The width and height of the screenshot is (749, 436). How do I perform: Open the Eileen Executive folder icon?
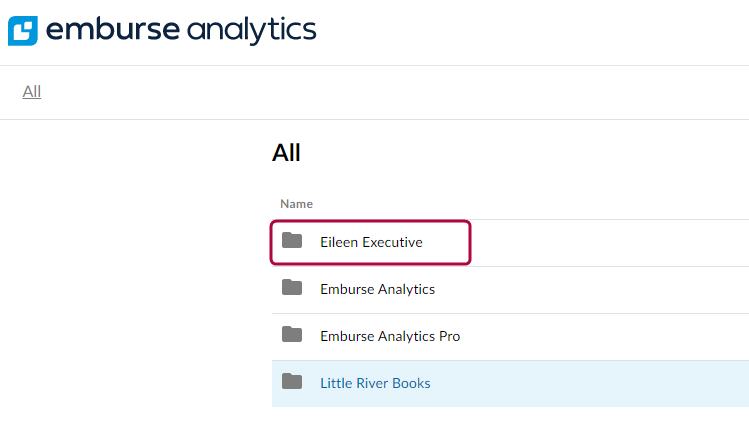pos(292,240)
